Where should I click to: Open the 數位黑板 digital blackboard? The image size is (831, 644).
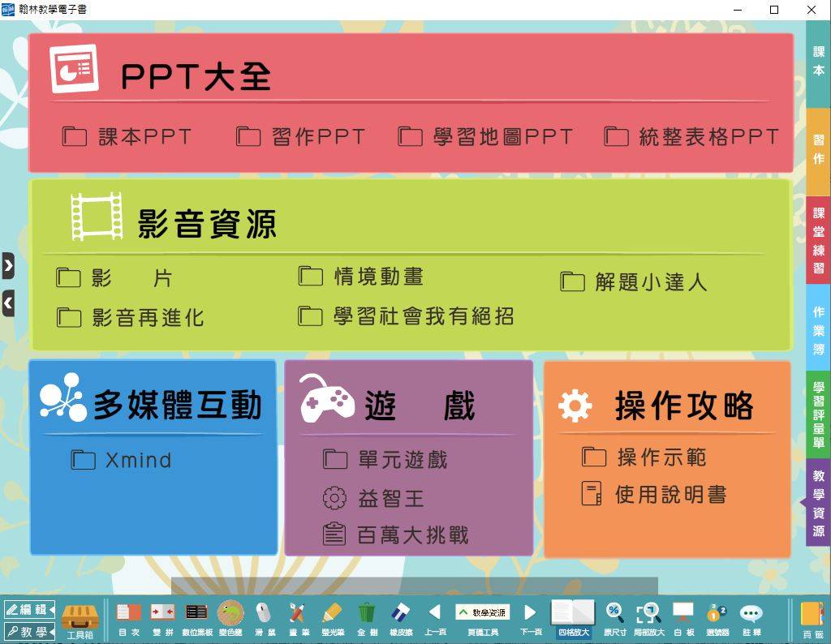point(196,619)
